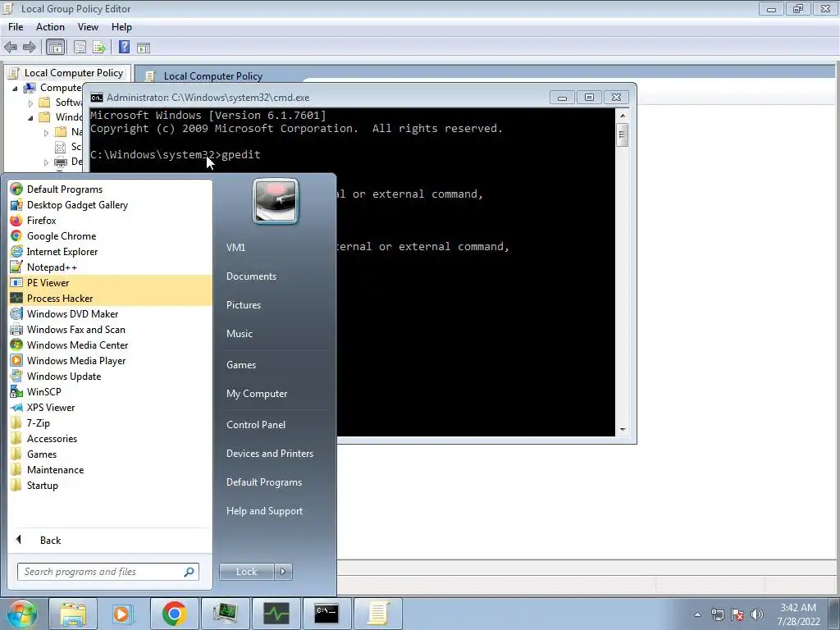Click Back to return to main Start menu

(x=50, y=540)
